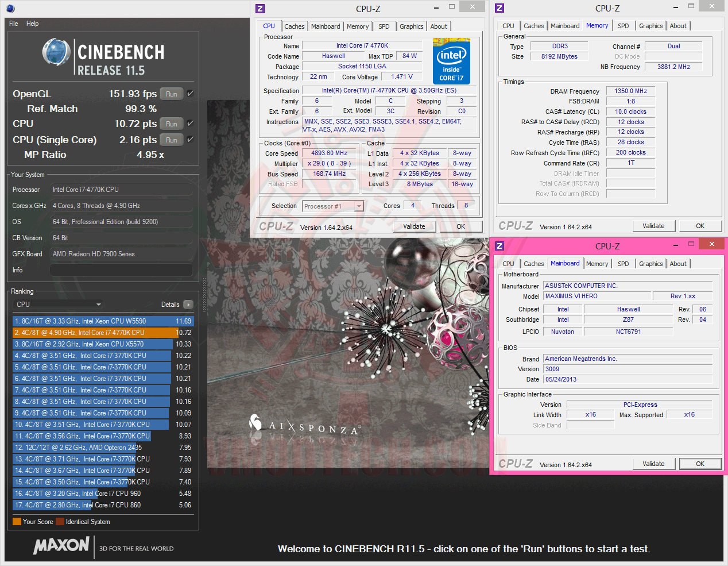Click the CPU-Z Z icon in Memory window

tap(499, 8)
